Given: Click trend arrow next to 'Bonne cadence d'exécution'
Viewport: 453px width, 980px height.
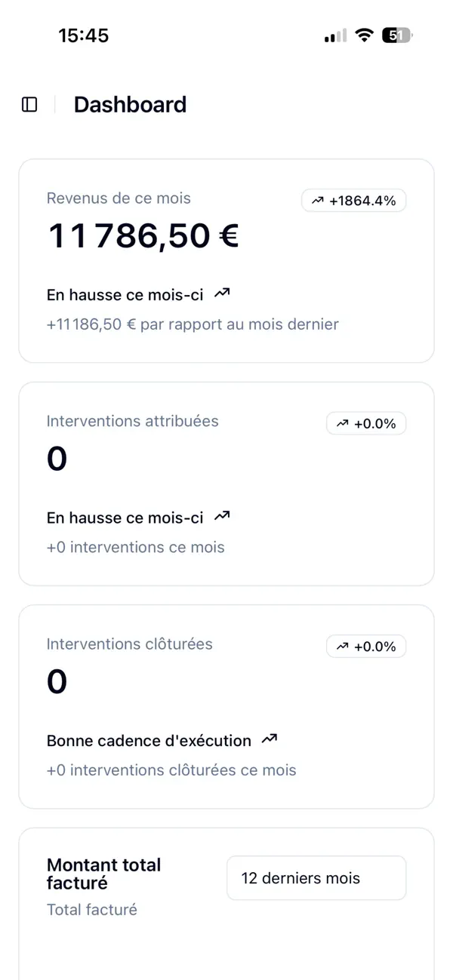Looking at the screenshot, I should pyautogui.click(x=269, y=739).
